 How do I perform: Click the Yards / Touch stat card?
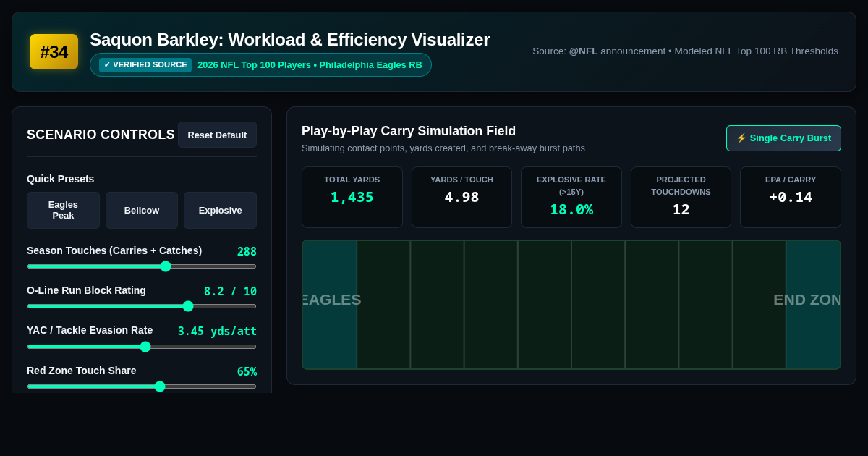tap(461, 197)
